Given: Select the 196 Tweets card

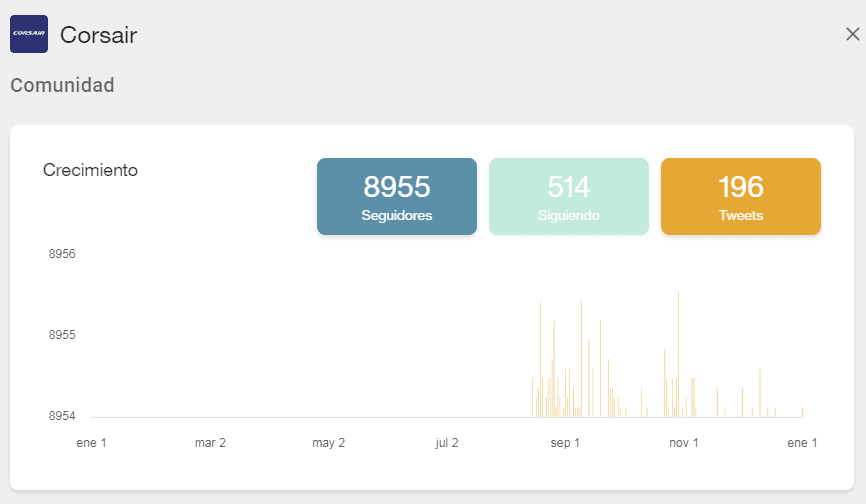Looking at the screenshot, I should pos(741,197).
